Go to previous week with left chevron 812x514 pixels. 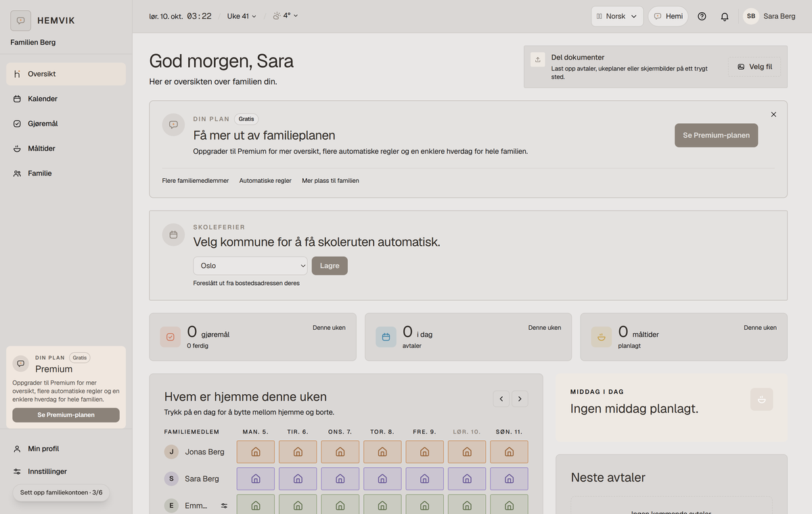[x=501, y=399]
